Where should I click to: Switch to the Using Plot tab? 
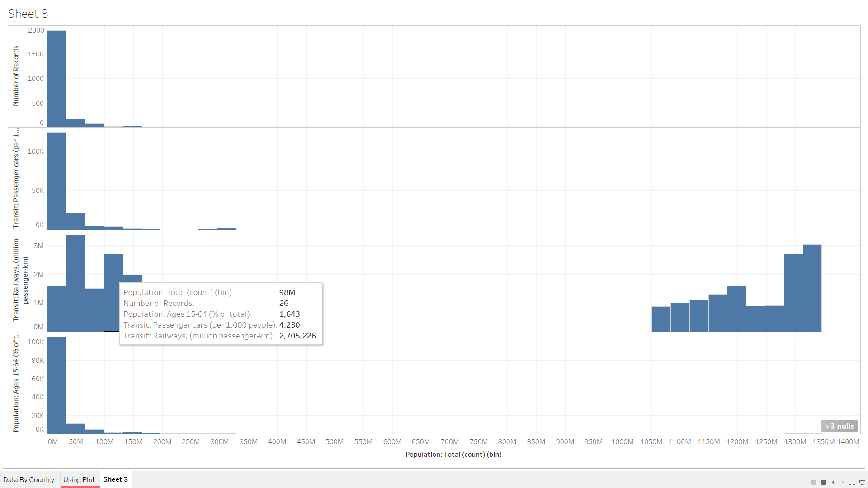click(79, 479)
